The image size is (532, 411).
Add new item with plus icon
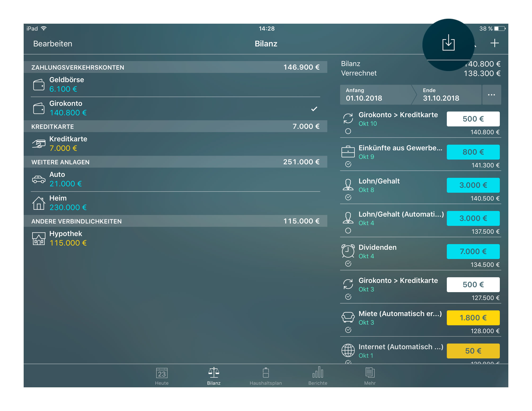coord(494,43)
